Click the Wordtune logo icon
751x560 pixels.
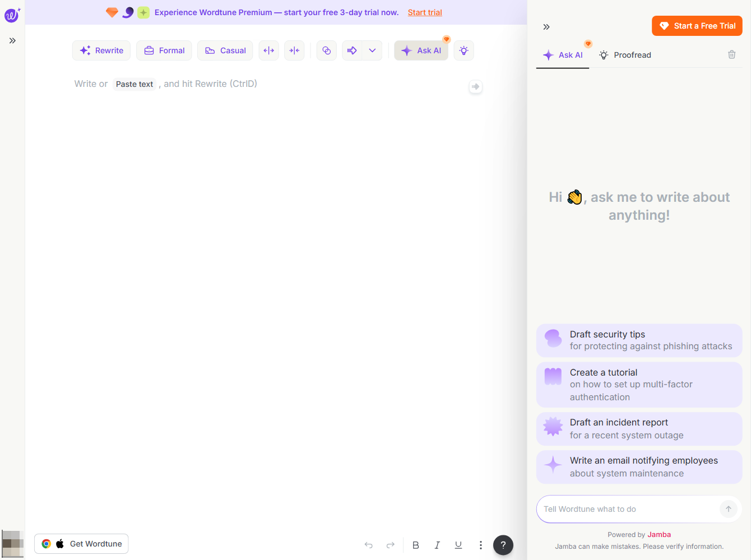click(x=12, y=15)
